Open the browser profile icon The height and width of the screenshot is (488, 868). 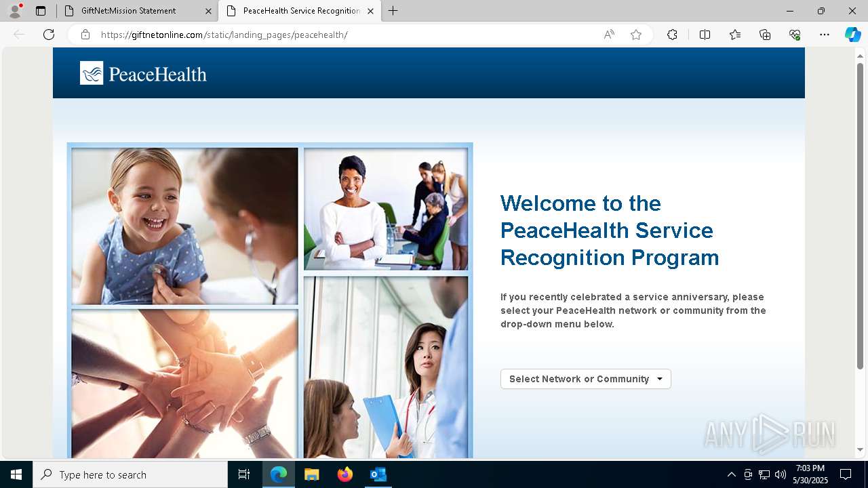tap(14, 11)
